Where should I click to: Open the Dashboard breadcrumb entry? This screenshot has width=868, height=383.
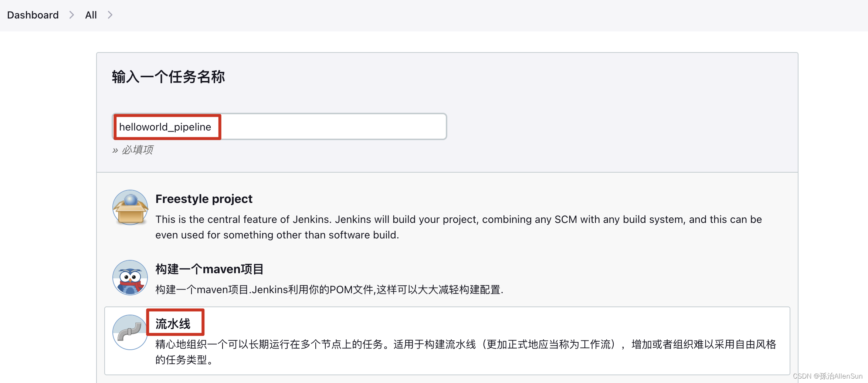[33, 15]
